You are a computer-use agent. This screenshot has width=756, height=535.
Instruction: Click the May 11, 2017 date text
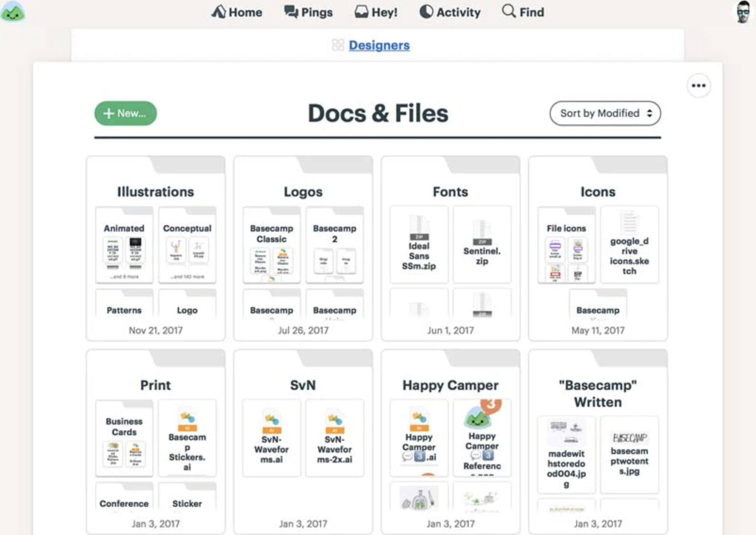pyautogui.click(x=598, y=331)
